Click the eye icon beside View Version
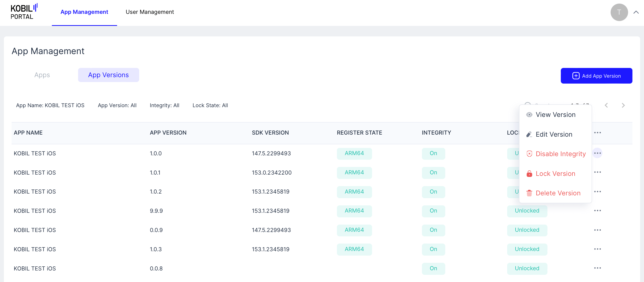Viewport: 644px width, 282px height. tap(529, 115)
